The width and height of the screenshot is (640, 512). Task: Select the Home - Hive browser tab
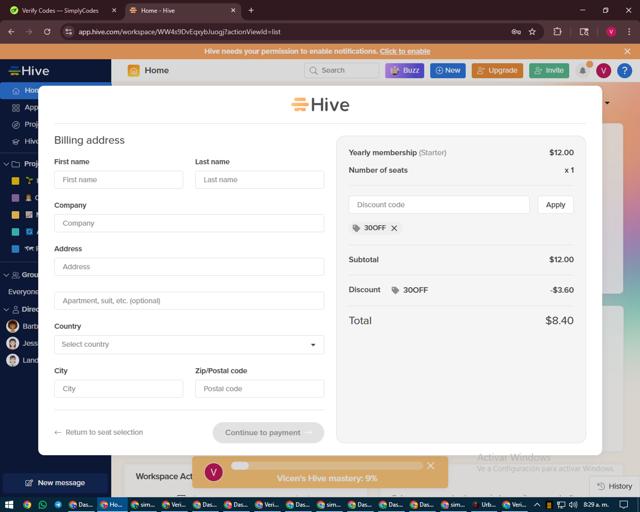point(181,11)
